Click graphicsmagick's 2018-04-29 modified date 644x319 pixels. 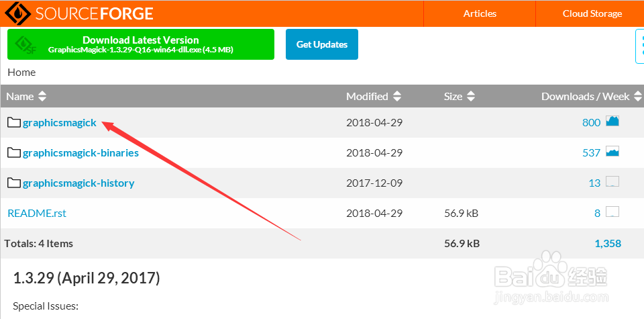[374, 122]
